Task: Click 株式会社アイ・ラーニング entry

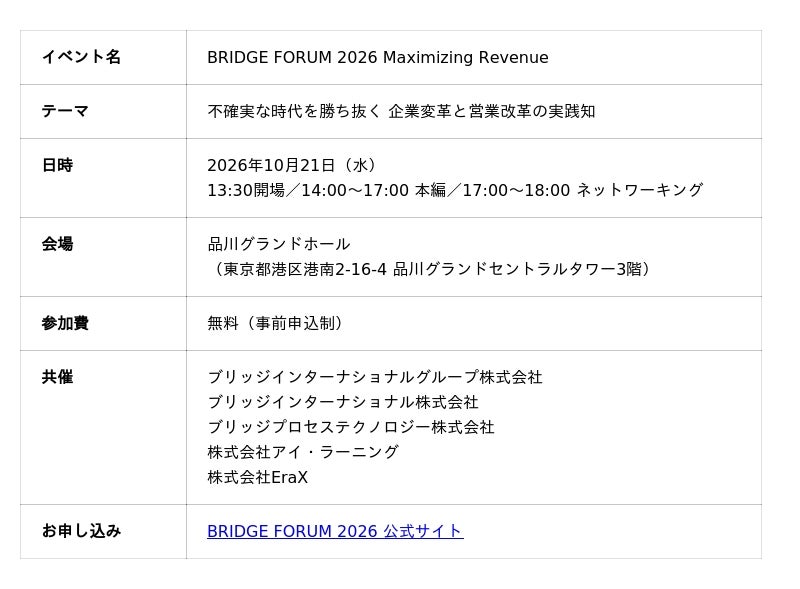Action: tap(303, 452)
